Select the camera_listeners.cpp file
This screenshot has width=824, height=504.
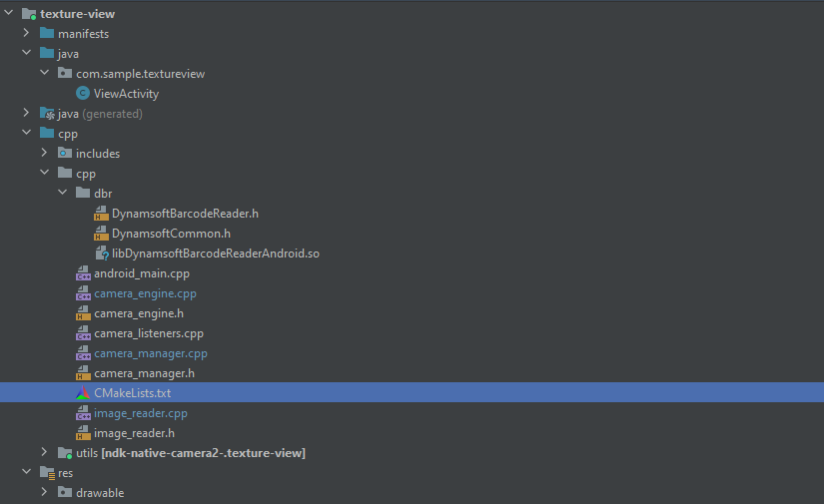pos(148,333)
